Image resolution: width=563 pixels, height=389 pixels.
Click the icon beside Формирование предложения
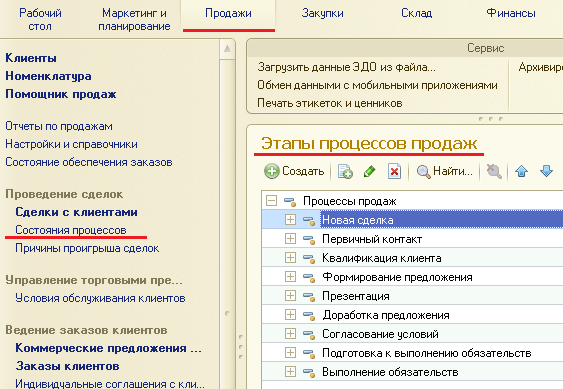309,277
